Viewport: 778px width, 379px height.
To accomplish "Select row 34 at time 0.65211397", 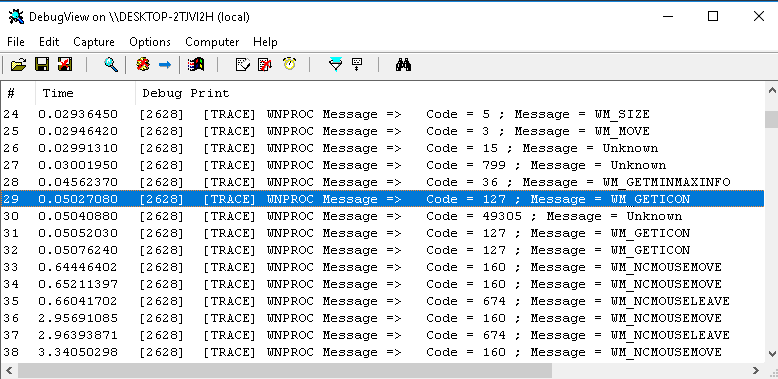I will point(382,284).
